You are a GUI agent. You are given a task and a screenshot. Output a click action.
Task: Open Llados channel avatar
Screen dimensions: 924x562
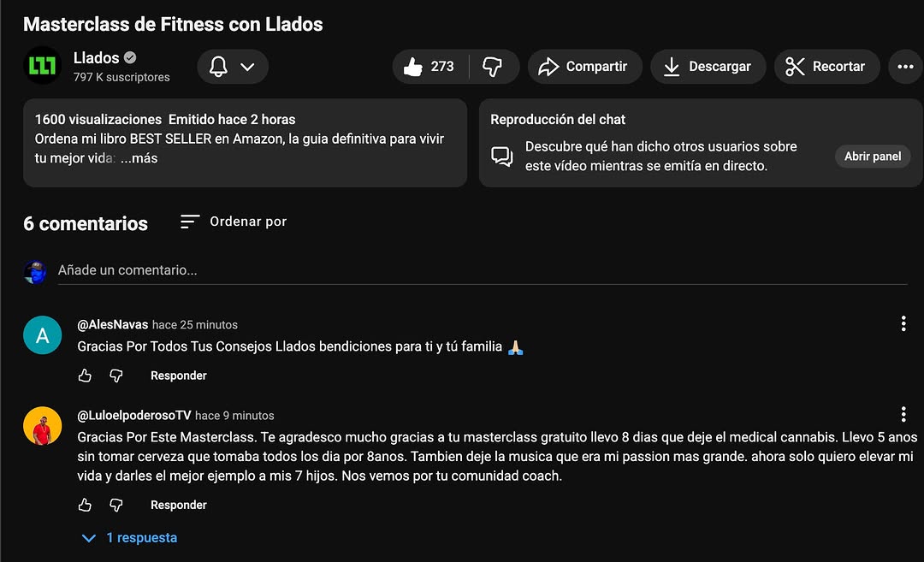click(43, 65)
